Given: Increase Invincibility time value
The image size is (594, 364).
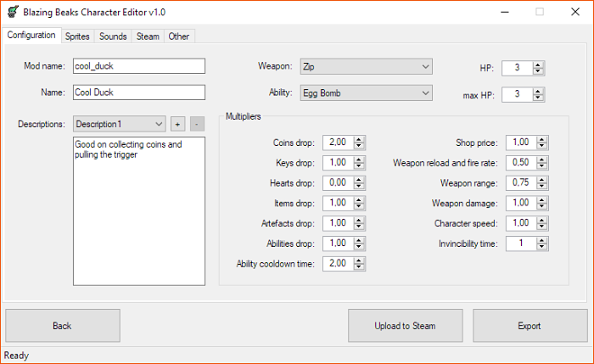Looking at the screenshot, I should pyautogui.click(x=542, y=240).
